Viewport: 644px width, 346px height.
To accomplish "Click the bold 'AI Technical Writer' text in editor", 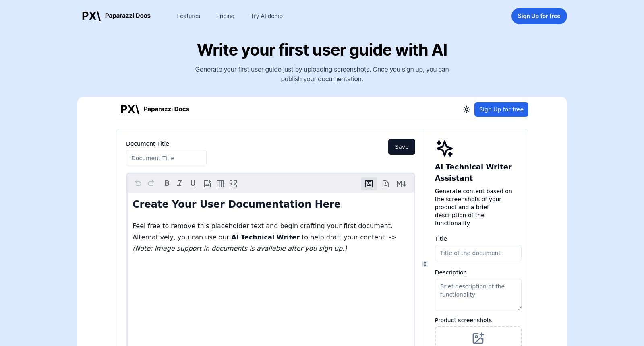I will (265, 237).
